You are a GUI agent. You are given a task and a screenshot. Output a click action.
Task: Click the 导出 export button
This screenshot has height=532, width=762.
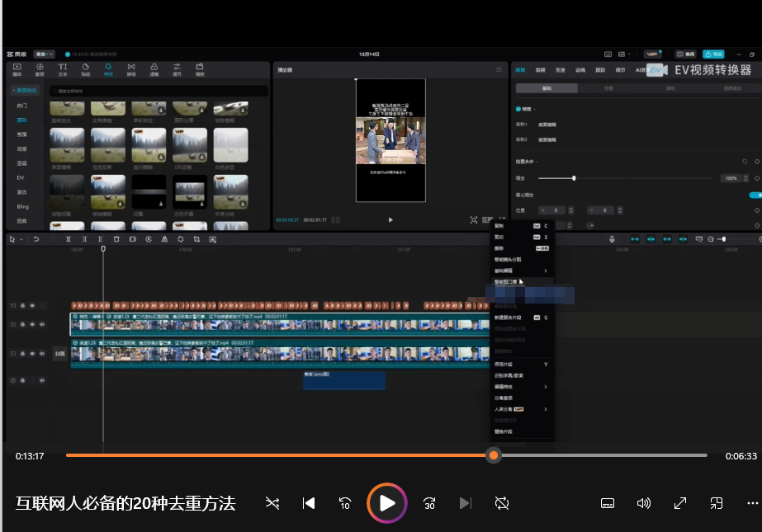tap(713, 54)
